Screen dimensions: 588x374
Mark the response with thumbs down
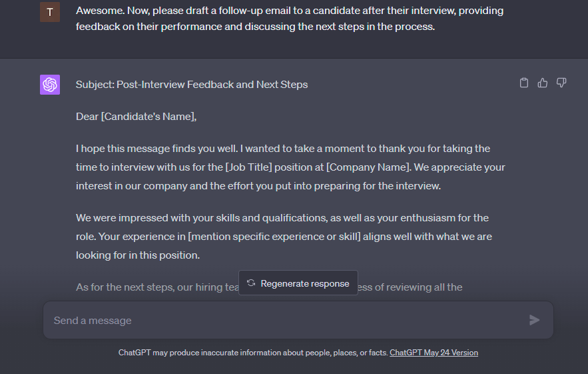[561, 83]
